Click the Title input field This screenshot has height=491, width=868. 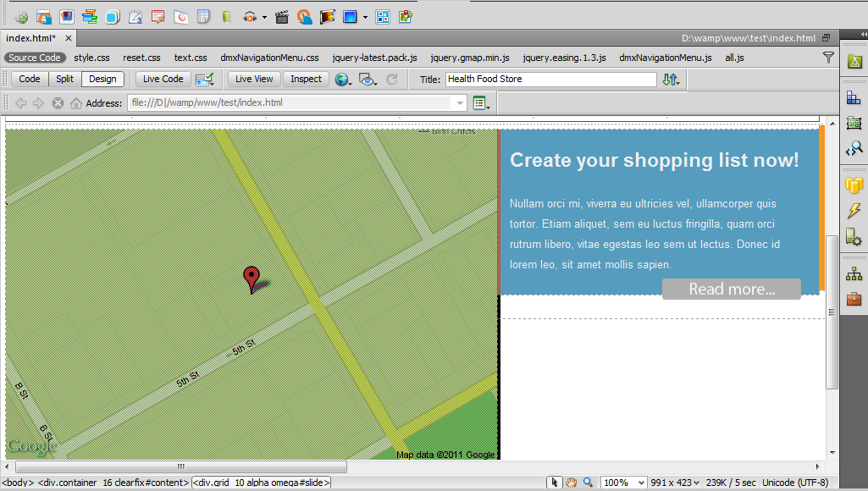coord(551,80)
